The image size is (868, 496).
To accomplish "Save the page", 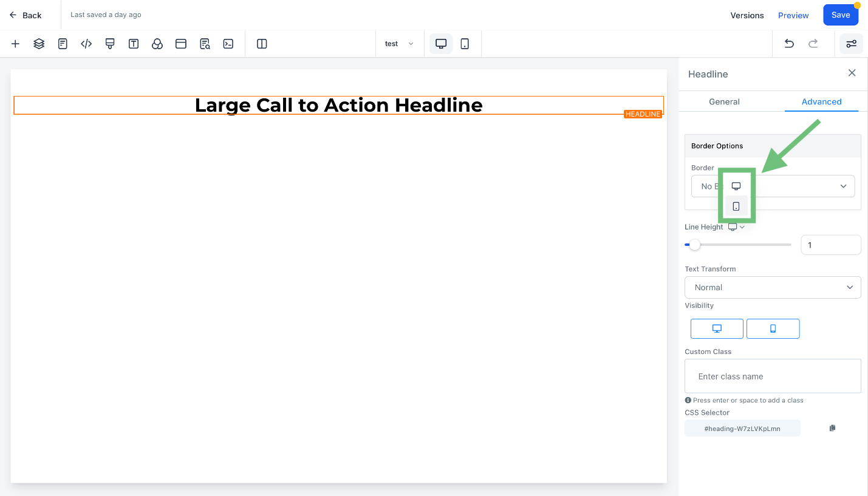I will pos(841,15).
